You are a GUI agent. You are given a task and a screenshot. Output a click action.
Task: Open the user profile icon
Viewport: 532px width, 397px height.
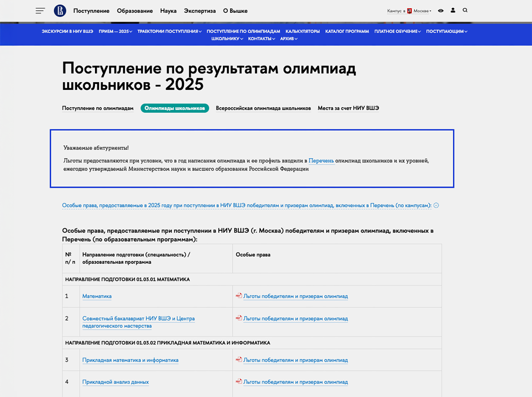[453, 10]
